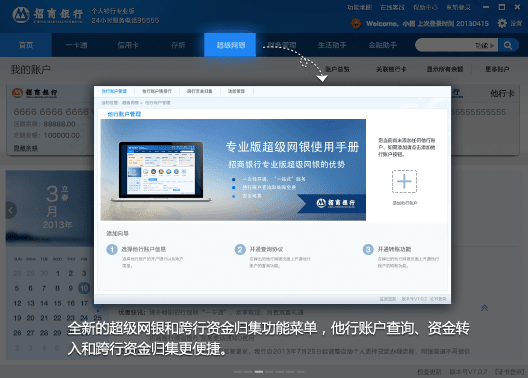Open settings via the gear icon
Screen dimensions: 528x378
point(502,23)
